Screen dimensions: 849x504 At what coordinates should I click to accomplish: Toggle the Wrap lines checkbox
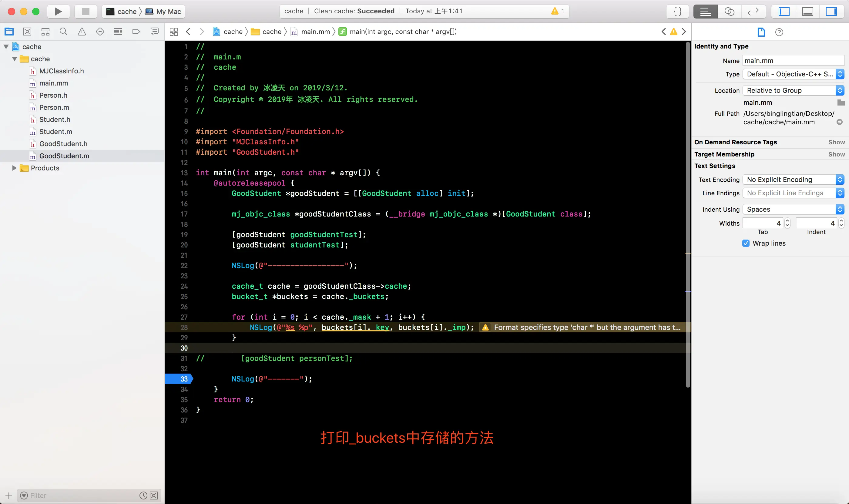pyautogui.click(x=746, y=243)
